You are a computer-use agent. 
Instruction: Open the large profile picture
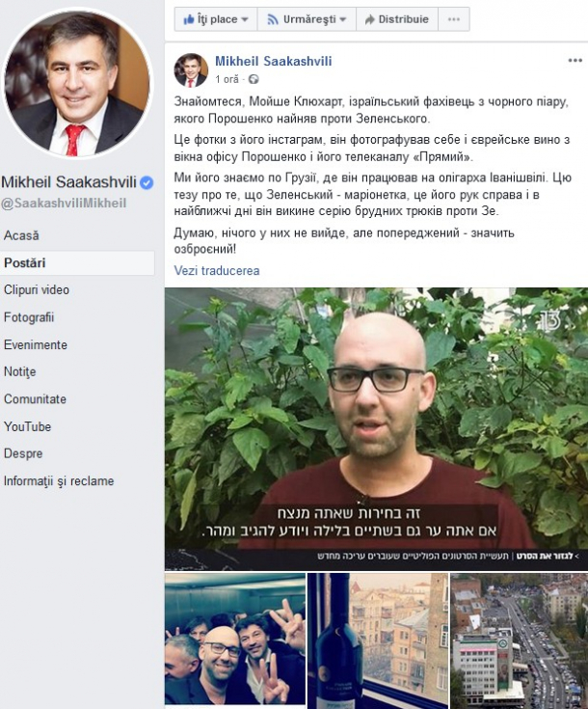click(78, 82)
